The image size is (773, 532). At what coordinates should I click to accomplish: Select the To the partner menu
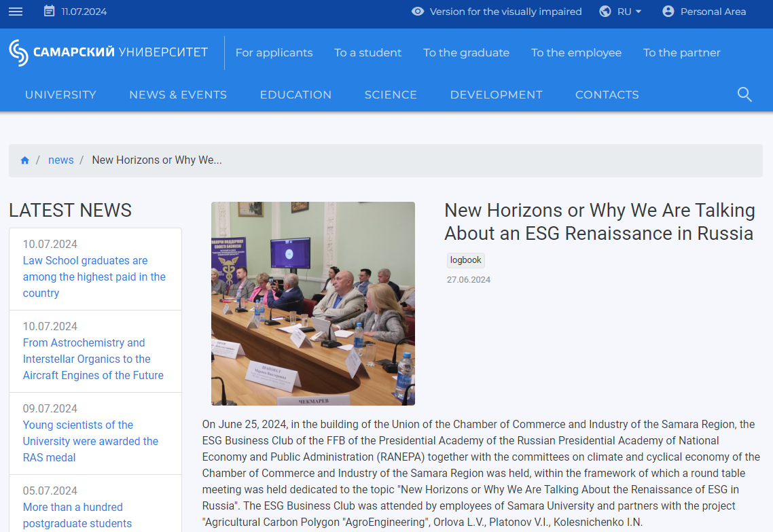click(x=682, y=53)
